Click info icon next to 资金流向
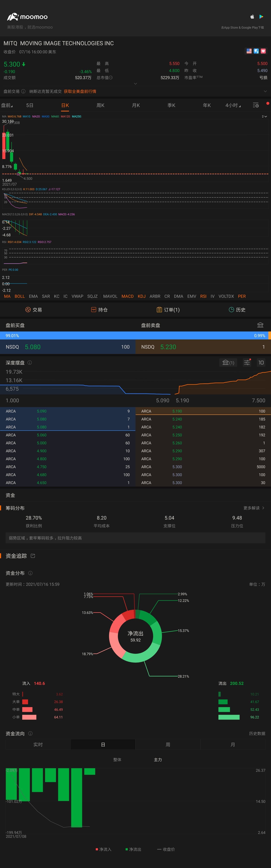 tap(30, 734)
